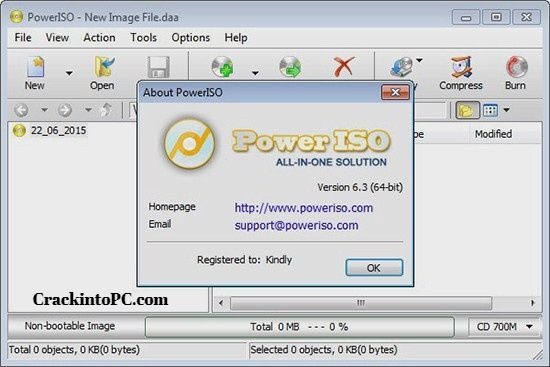
Task: Click the Version 6.3 (64-bit) text
Action: point(360,187)
